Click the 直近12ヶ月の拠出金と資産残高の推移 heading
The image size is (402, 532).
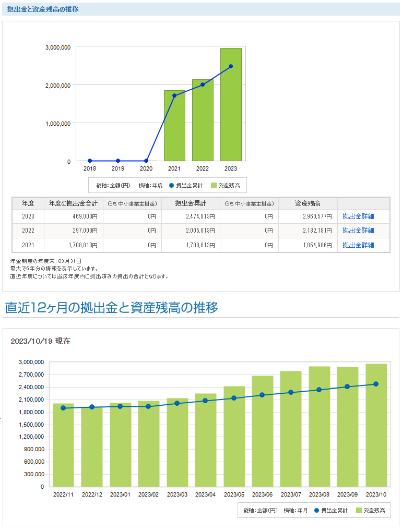[x=112, y=308]
